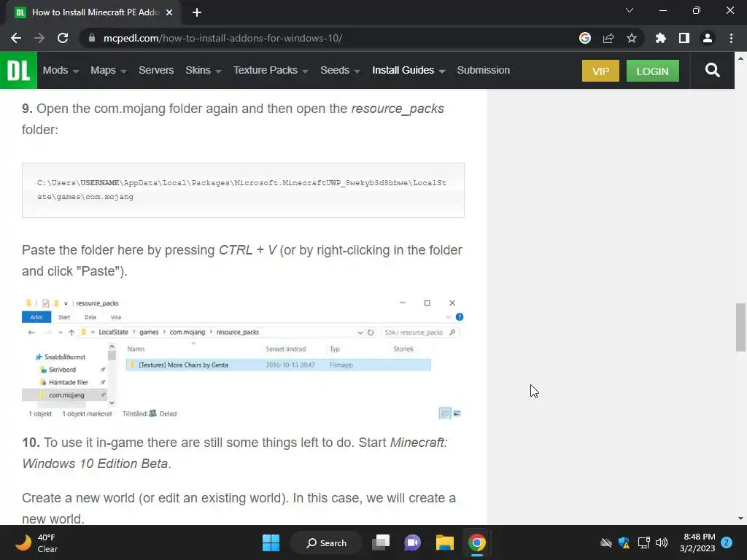The image size is (747, 560).
Task: Open the site search magnifier icon
Action: coord(712,71)
